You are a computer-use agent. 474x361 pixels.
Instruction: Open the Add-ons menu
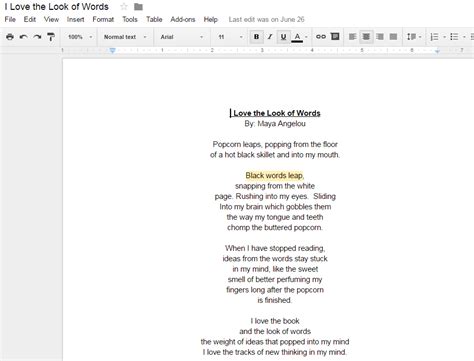pos(183,19)
